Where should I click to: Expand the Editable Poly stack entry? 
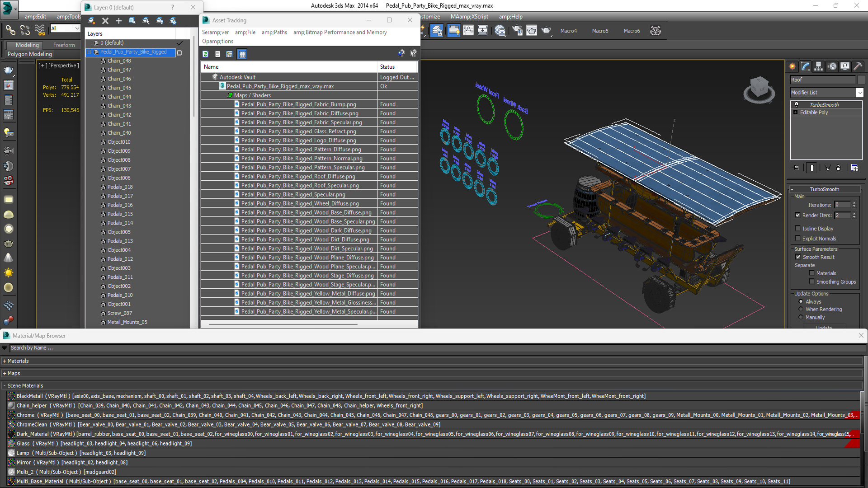795,113
